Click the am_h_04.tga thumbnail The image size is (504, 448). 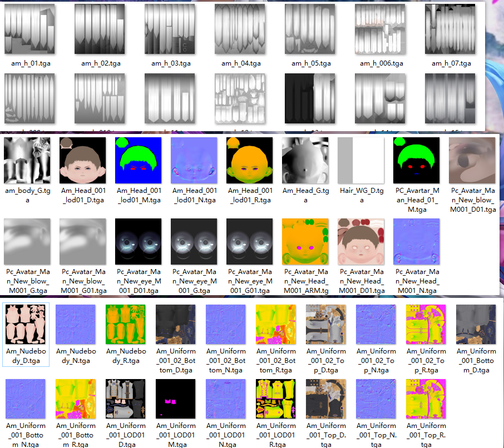click(240, 29)
